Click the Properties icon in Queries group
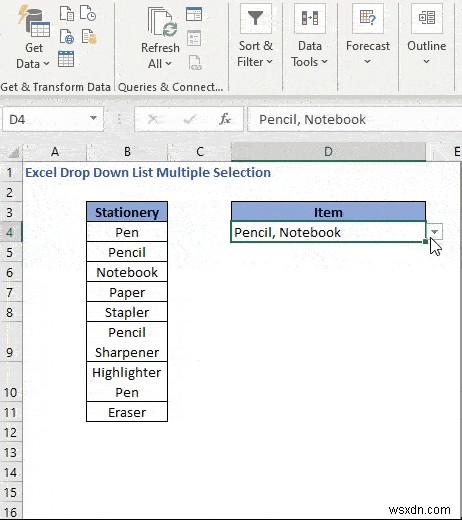 (194, 38)
